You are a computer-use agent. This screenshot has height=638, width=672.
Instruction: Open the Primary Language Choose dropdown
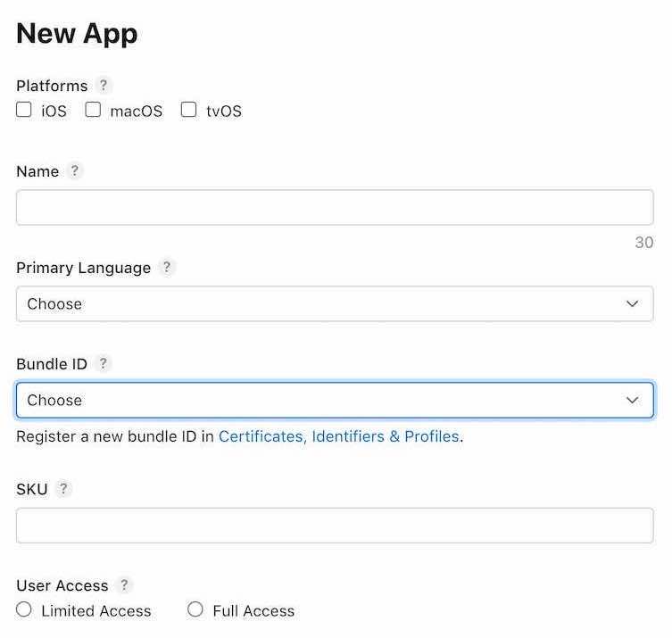pos(335,303)
